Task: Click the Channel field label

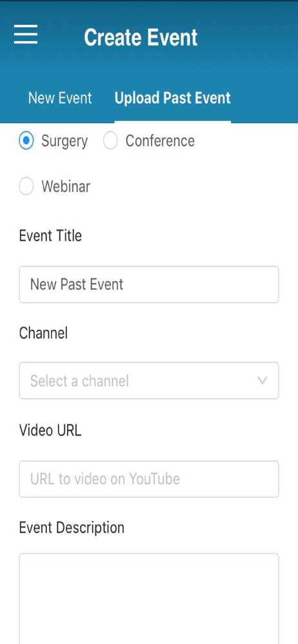Action: tap(43, 333)
